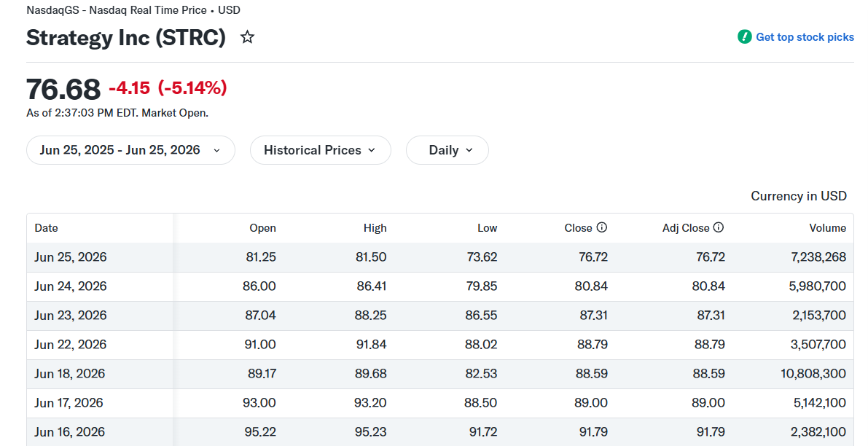This screenshot has height=446, width=868.
Task: Open the Jun 25, 2025 - Jun 25, 2026 date range dropdown
Action: pyautogui.click(x=130, y=150)
